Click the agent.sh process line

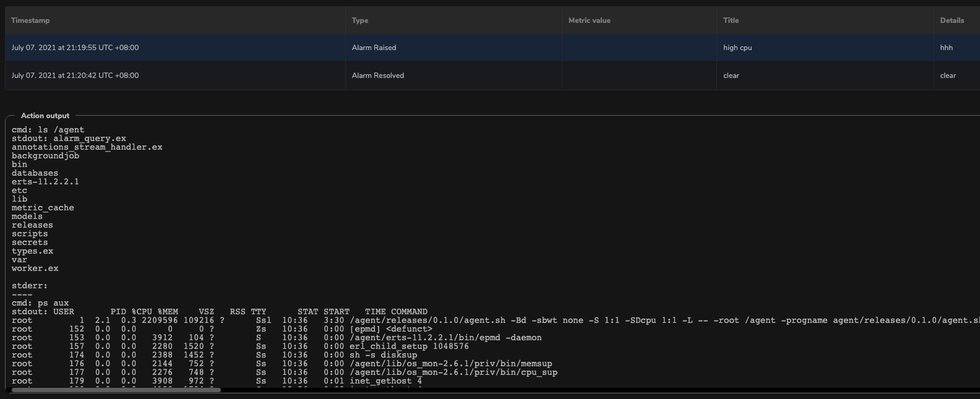496,320
